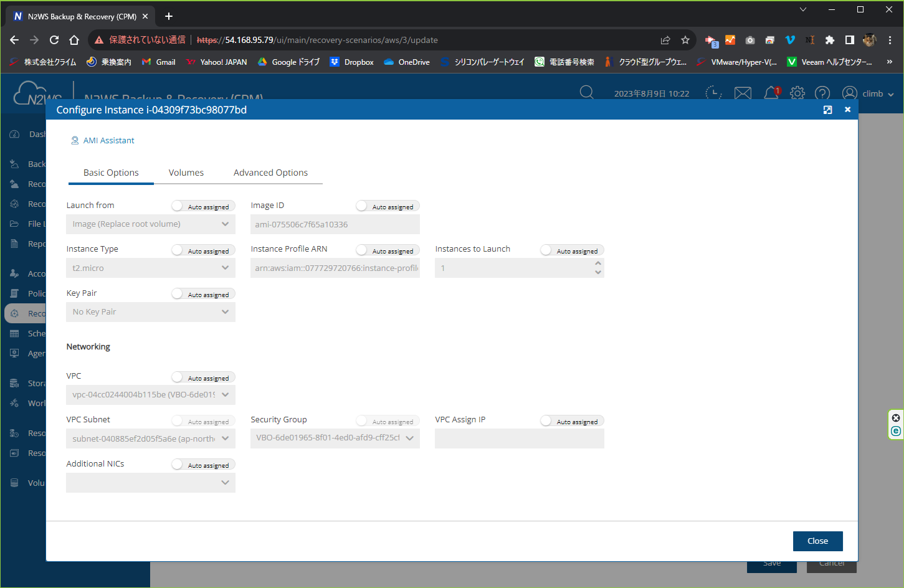
Task: Click the Instance Profile ARN field
Action: (335, 268)
